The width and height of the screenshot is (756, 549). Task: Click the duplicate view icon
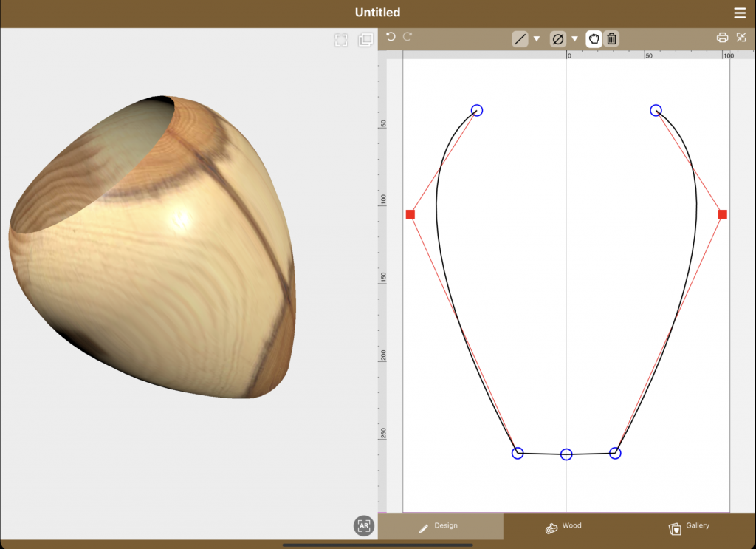pos(365,40)
